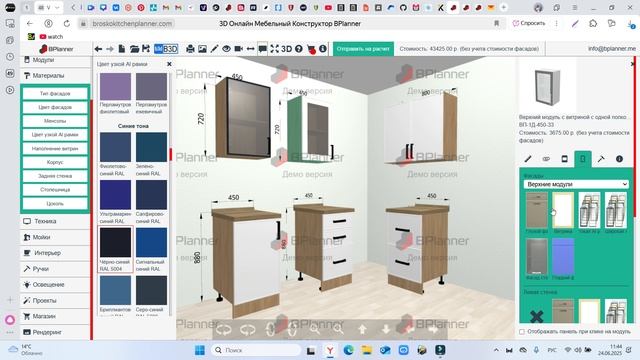Click the taskbar search field Поиск
The width and height of the screenshot is (640, 360).
pyautogui.click(x=256, y=350)
